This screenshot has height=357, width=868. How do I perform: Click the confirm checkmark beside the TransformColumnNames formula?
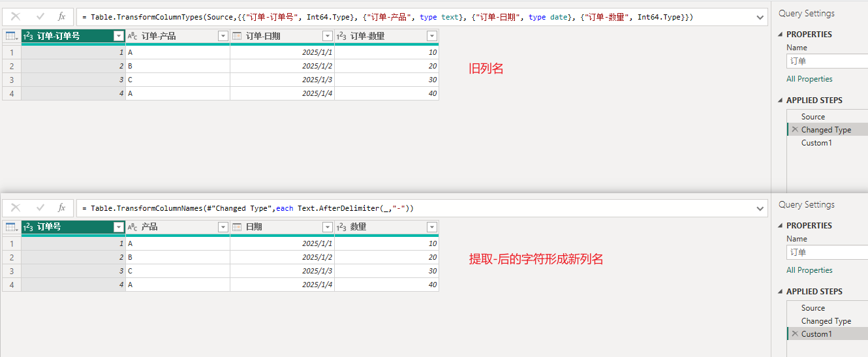point(40,208)
